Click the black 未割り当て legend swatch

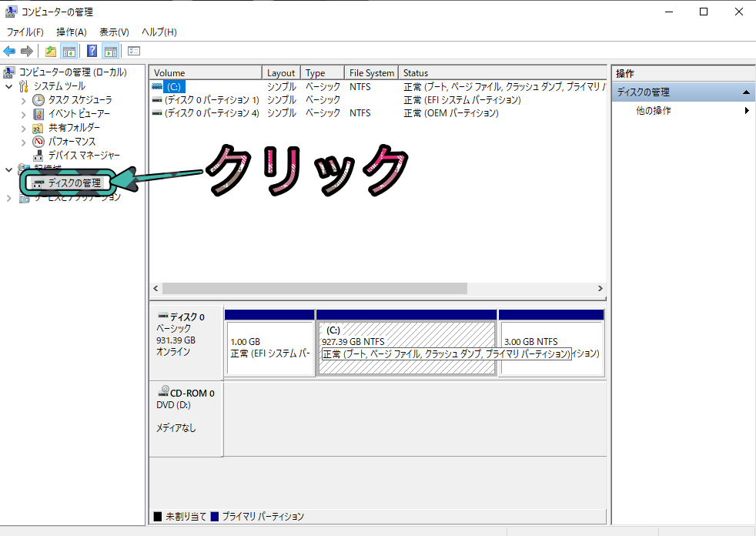[x=158, y=517]
